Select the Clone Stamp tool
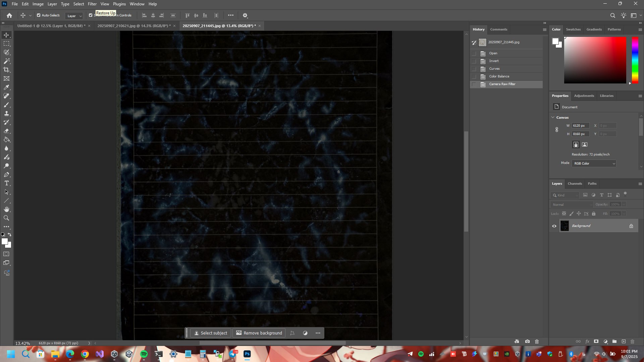Image resolution: width=644 pixels, height=362 pixels. pyautogui.click(x=6, y=113)
